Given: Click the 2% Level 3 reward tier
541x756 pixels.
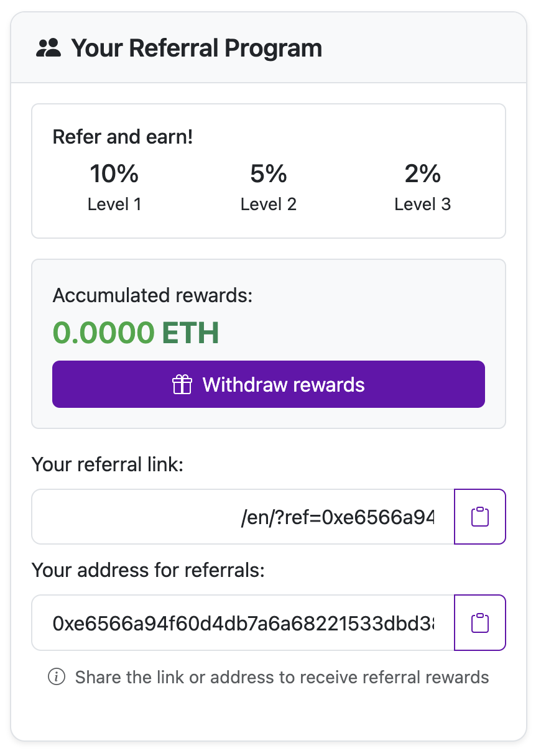Looking at the screenshot, I should [x=423, y=187].
